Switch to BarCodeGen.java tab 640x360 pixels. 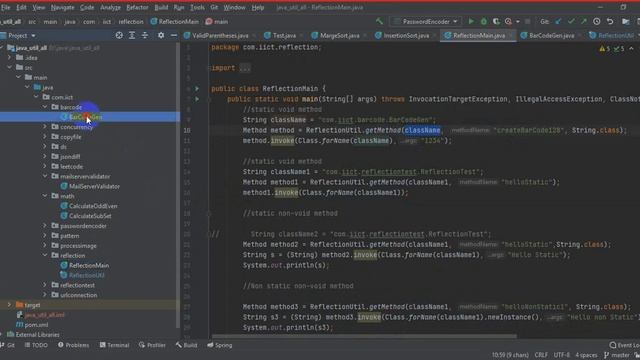(551, 36)
